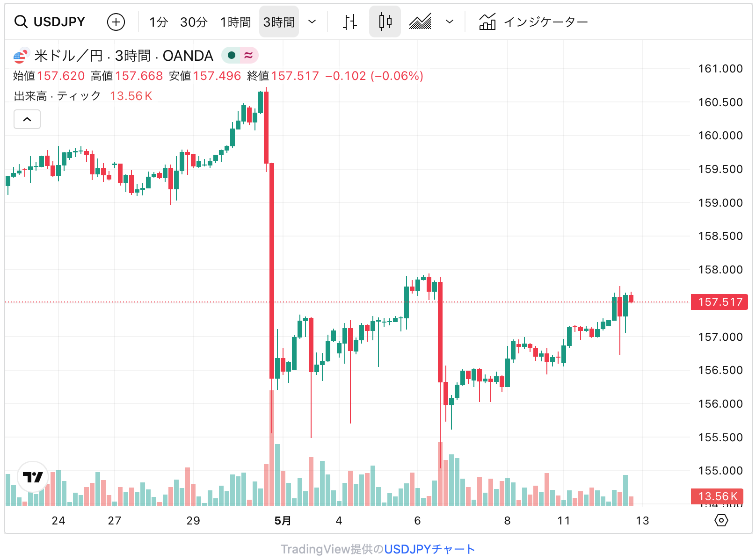The image size is (756, 560).
Task: Add a comparison symbol with the plus icon
Action: (116, 22)
